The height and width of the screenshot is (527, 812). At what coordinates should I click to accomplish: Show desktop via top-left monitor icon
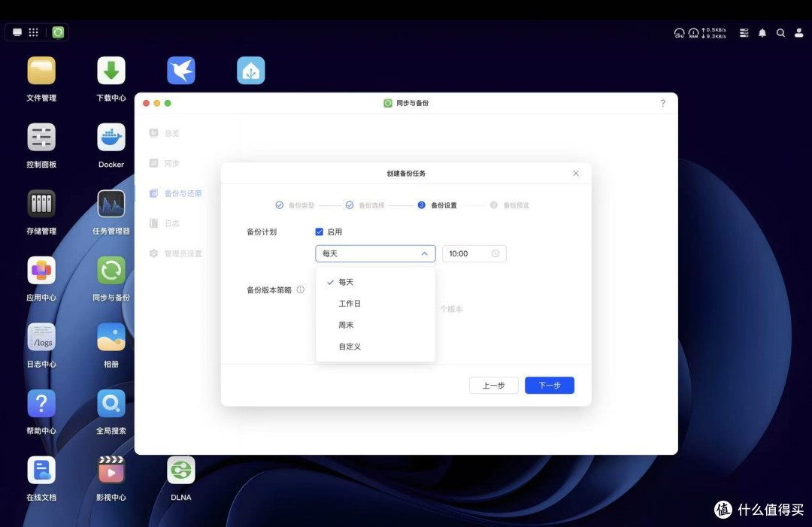(17, 32)
